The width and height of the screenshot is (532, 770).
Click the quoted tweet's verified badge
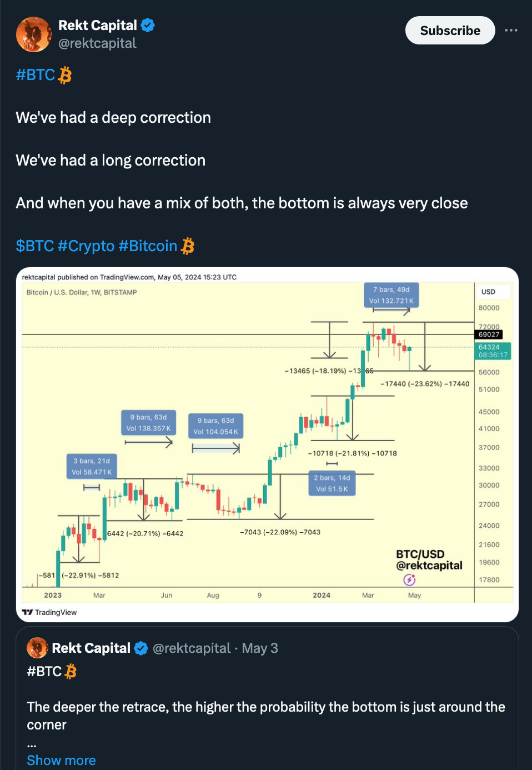pyautogui.click(x=141, y=648)
